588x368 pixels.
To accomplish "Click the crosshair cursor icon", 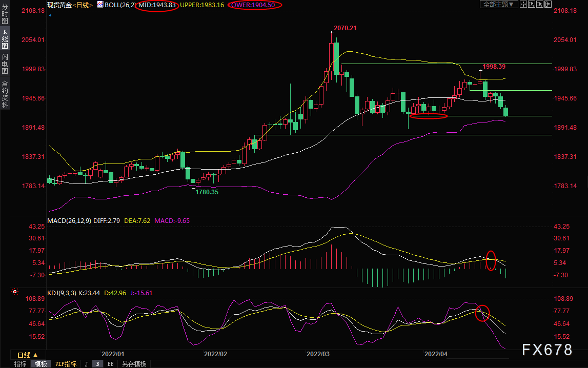I will 523,4.
